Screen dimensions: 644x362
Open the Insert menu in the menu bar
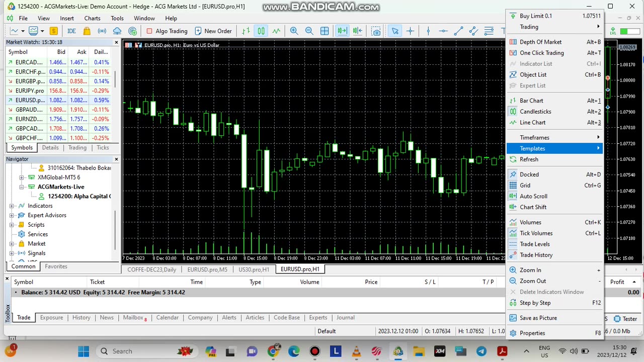67,18
